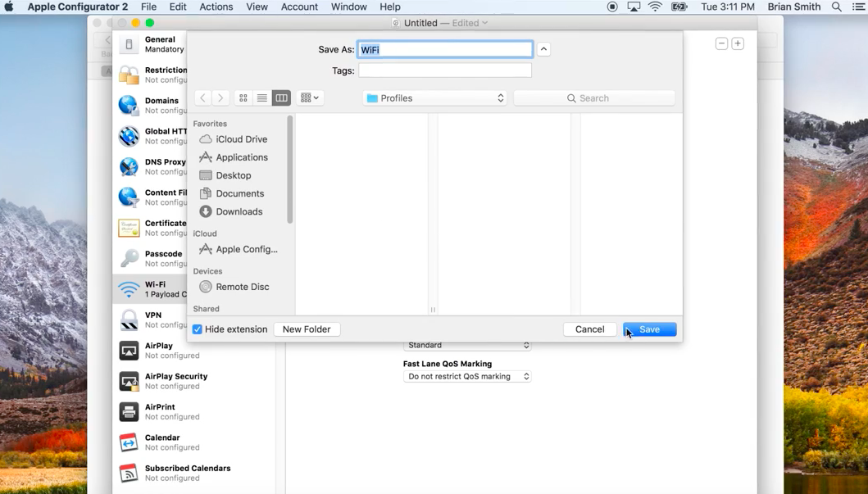Open the Fast Lane QoS Marking dropdown

467,376
